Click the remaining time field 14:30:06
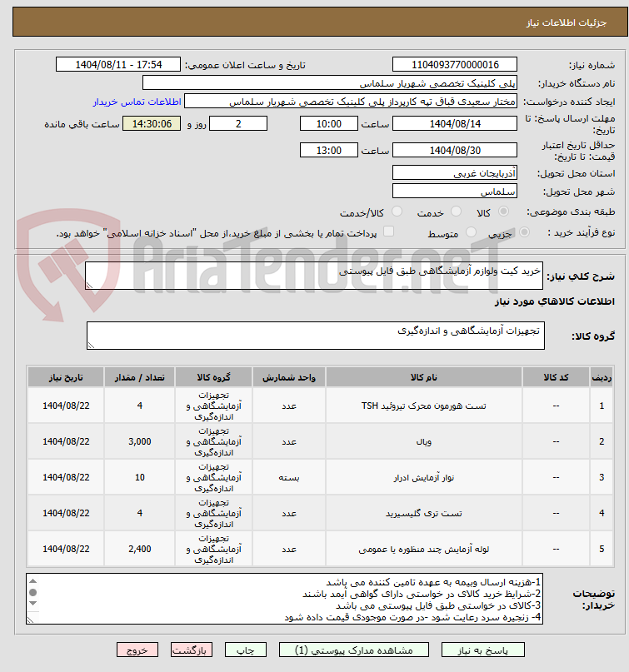The width and height of the screenshot is (629, 672). (152, 124)
